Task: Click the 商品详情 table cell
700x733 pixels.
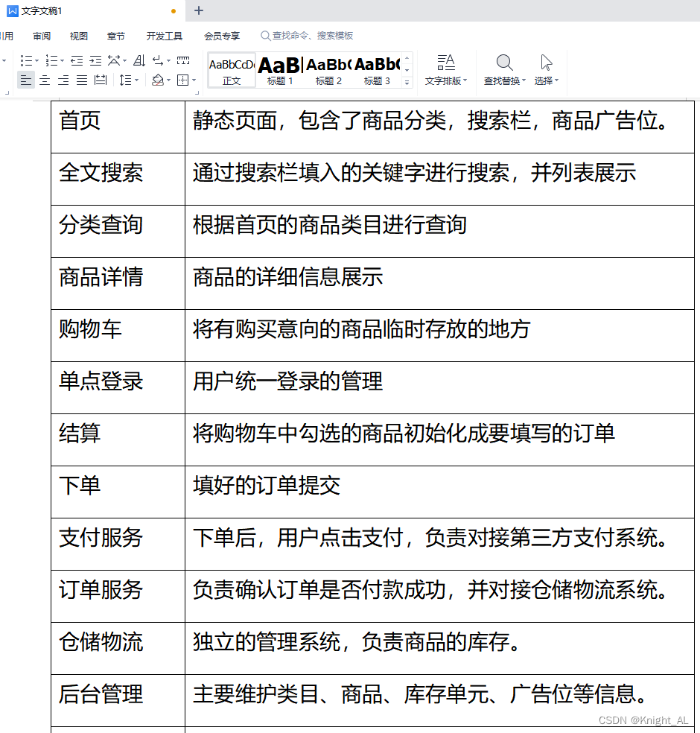Action: (x=118, y=283)
